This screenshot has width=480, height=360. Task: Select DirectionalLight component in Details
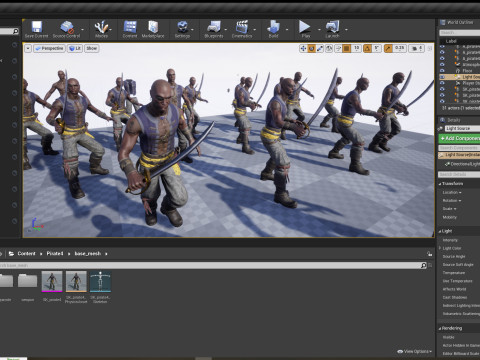[462, 164]
